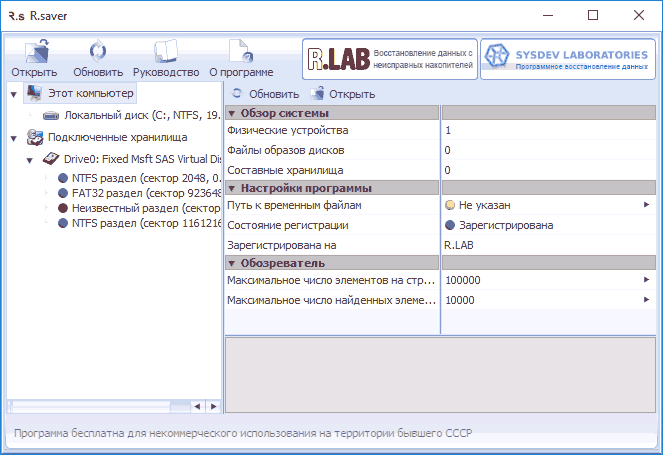Select the FAT32 раздел partition
This screenshot has height=455, width=663.
pos(140,192)
